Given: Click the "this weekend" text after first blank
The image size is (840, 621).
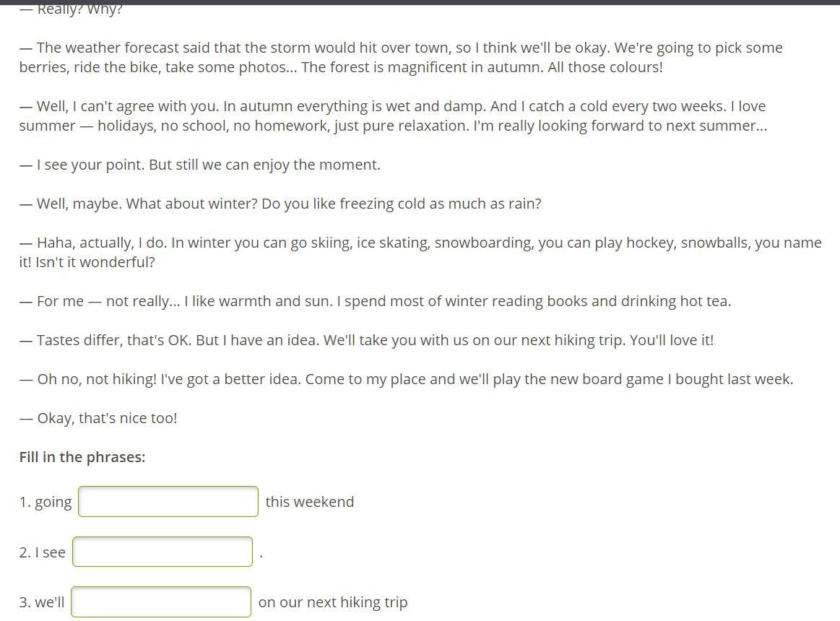Looking at the screenshot, I should (x=310, y=502).
